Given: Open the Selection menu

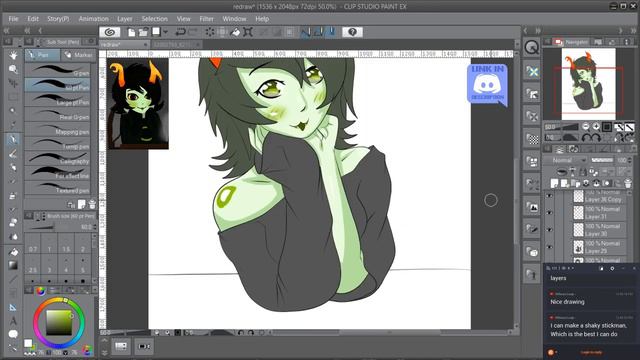Looking at the screenshot, I should pyautogui.click(x=154, y=19).
